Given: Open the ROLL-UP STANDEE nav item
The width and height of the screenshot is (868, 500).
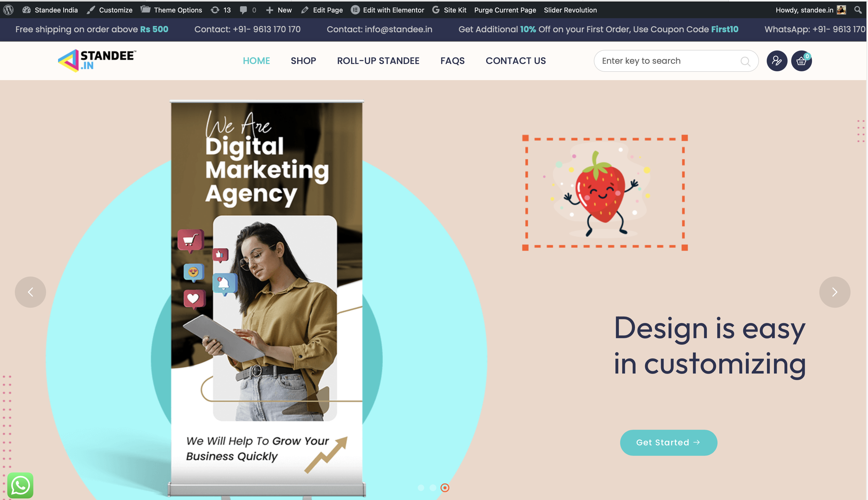Looking at the screenshot, I should tap(378, 61).
